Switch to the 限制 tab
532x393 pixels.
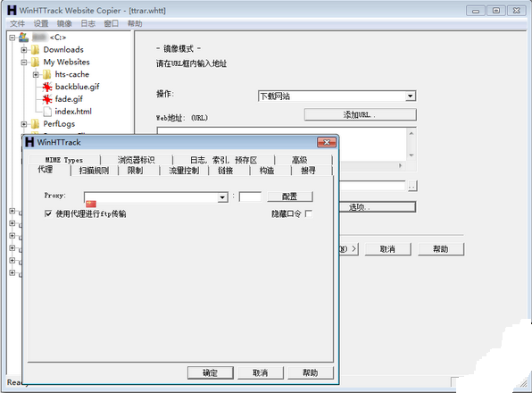tap(135, 171)
